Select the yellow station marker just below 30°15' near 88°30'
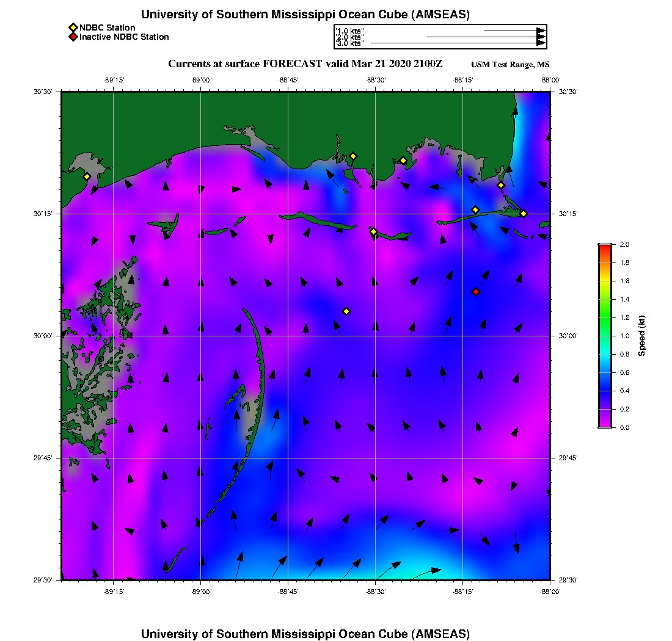Screen dimensions: 672x641 point(374,231)
